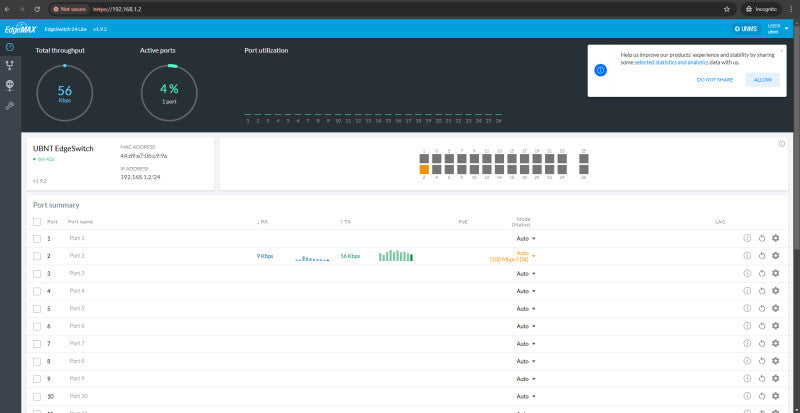This screenshot has height=413, width=800.
Task: Open the wrench tools icon in sidebar
Action: coord(10,106)
